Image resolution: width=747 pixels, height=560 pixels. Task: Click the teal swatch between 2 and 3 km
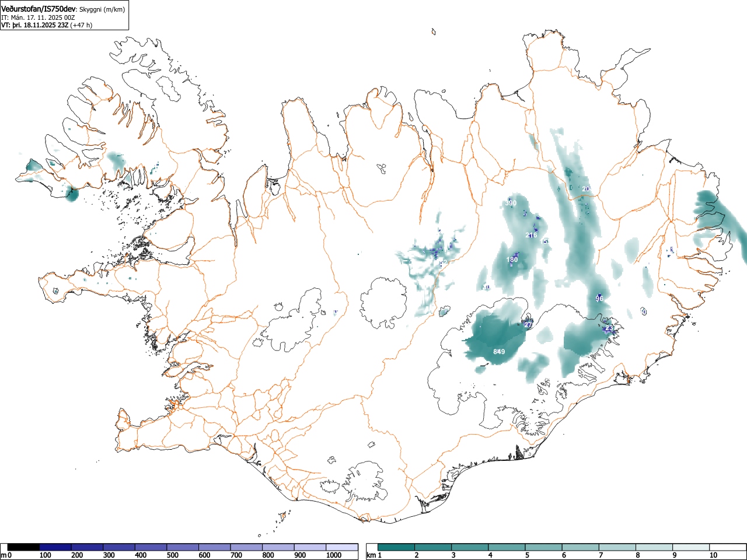tap(433, 547)
